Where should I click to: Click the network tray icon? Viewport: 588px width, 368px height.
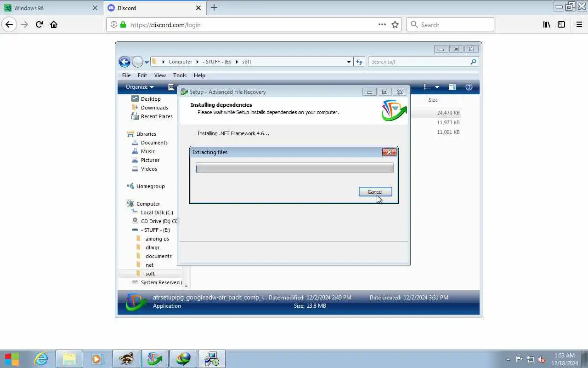(x=531, y=360)
